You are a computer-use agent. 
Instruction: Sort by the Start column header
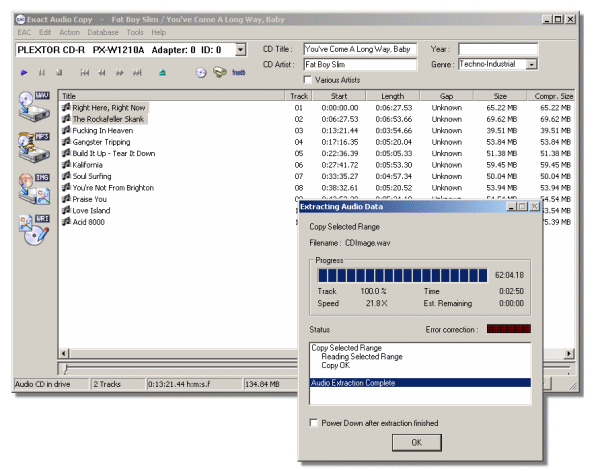point(339,96)
